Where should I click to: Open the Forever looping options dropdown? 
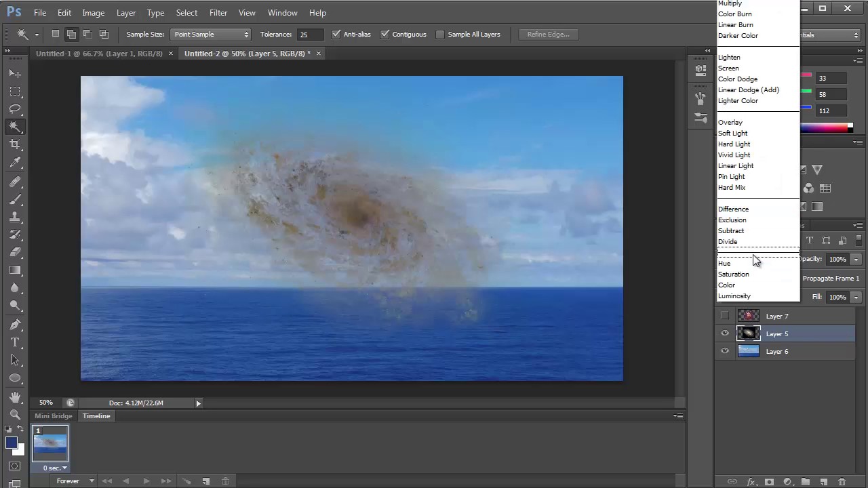click(75, 481)
